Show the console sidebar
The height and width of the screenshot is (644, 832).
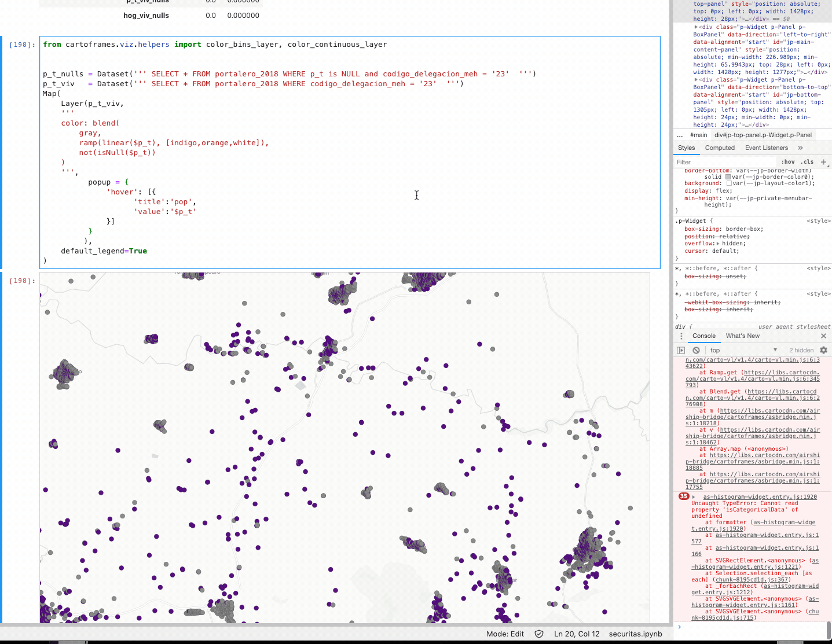[681, 350]
